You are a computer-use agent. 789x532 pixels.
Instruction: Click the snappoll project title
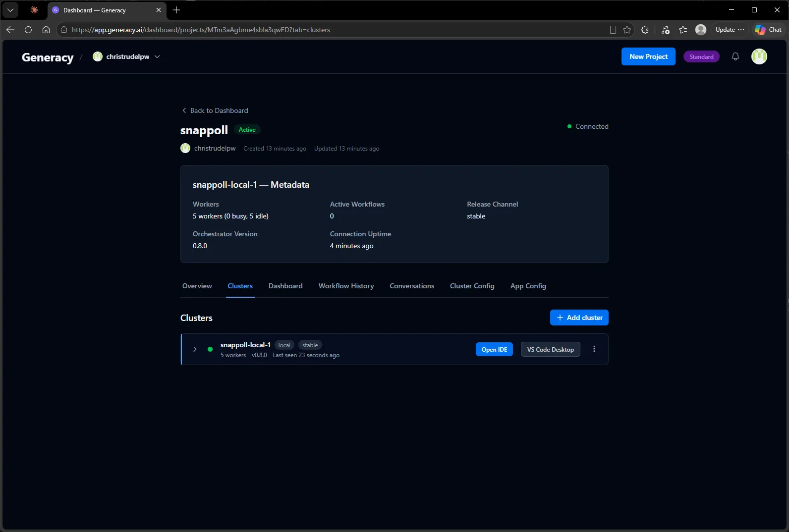[204, 130]
